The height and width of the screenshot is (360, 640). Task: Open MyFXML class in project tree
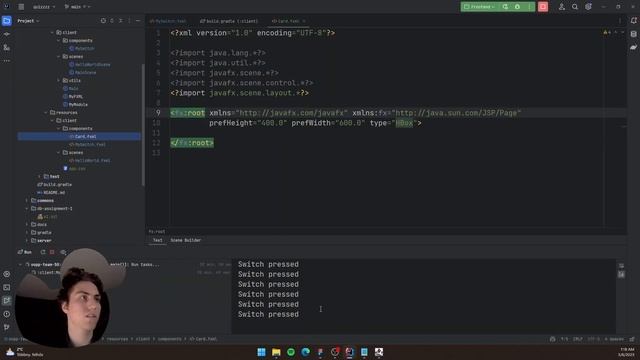pyautogui.click(x=73, y=97)
